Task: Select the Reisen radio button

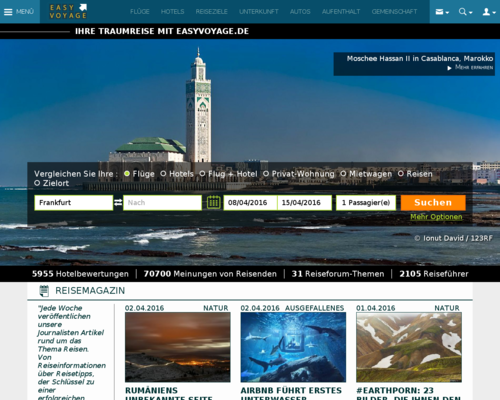Action: point(401,174)
